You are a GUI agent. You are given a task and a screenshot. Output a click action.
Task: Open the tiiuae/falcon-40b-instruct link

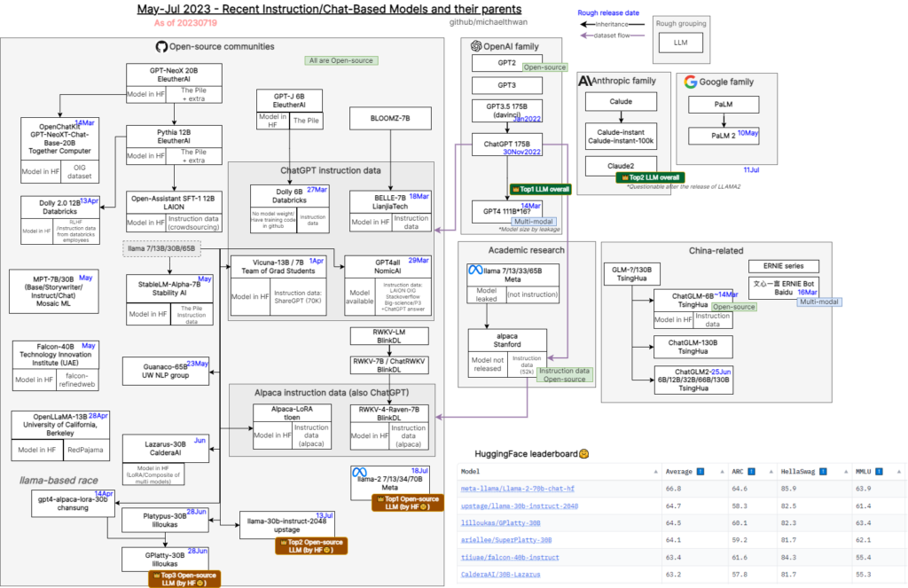pyautogui.click(x=510, y=557)
